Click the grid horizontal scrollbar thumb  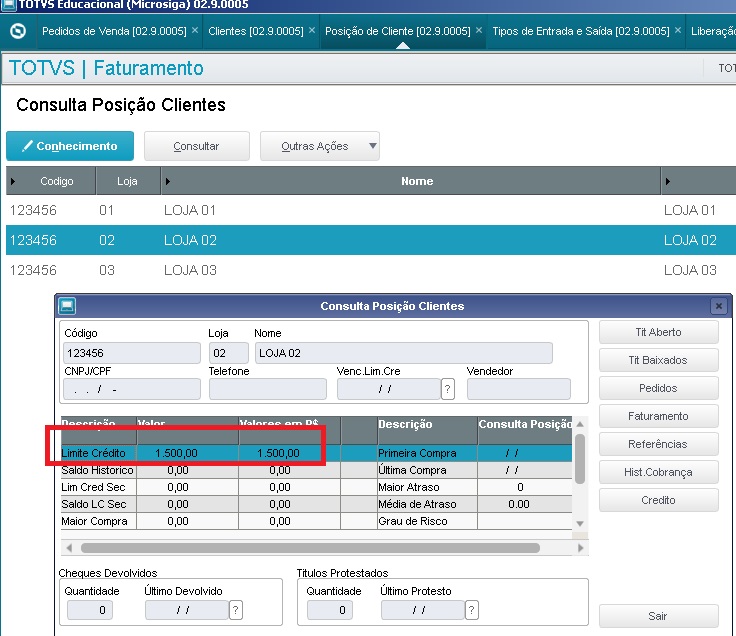click(x=310, y=548)
